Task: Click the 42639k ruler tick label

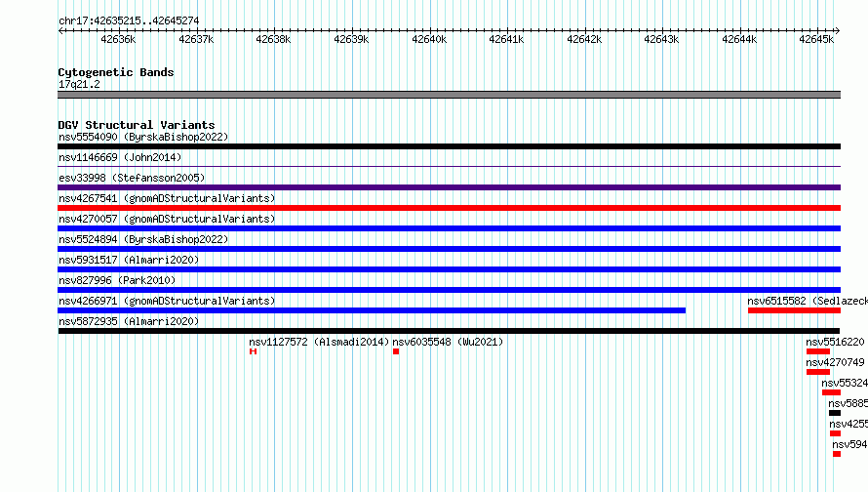Action: pyautogui.click(x=351, y=39)
